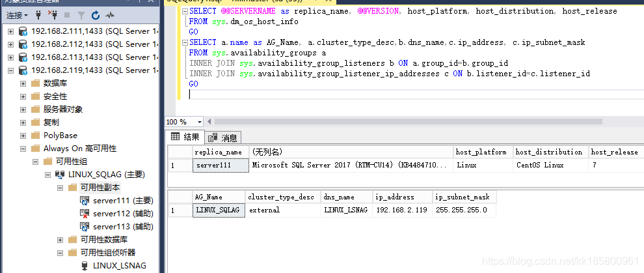The height and width of the screenshot is (273, 644).
Task: Collapse server 192.168.2.119,1433 node
Action: pyautogui.click(x=10, y=70)
